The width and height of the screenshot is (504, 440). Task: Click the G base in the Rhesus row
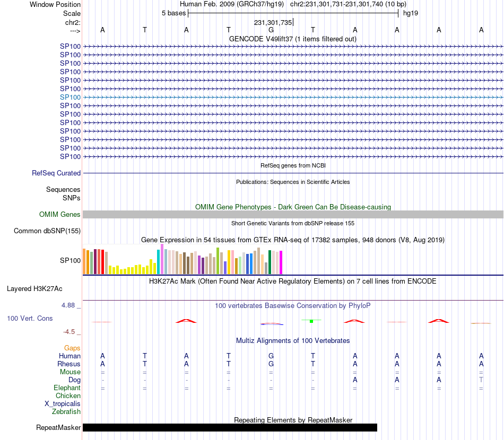[271, 364]
